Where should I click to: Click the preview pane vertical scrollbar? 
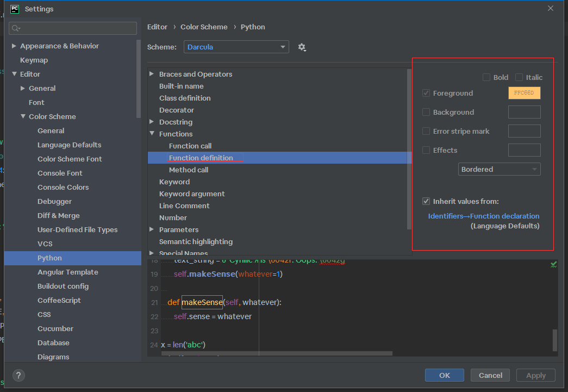(x=554, y=340)
